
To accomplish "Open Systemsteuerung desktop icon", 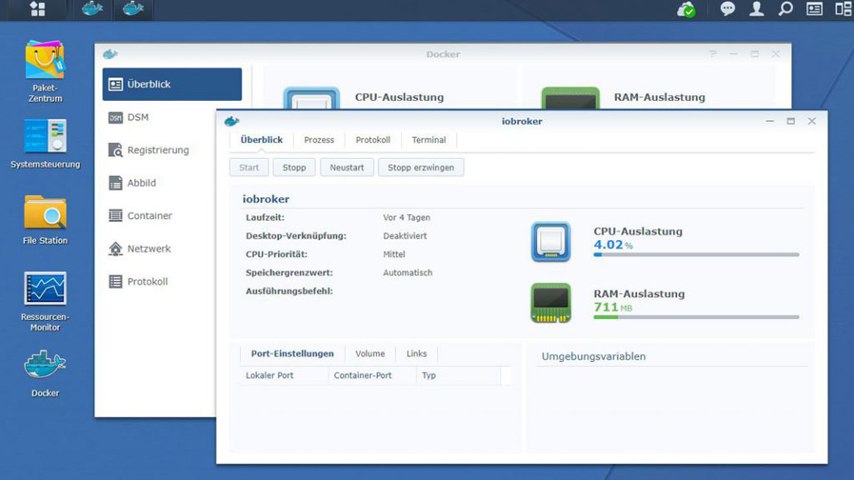I will (x=45, y=143).
